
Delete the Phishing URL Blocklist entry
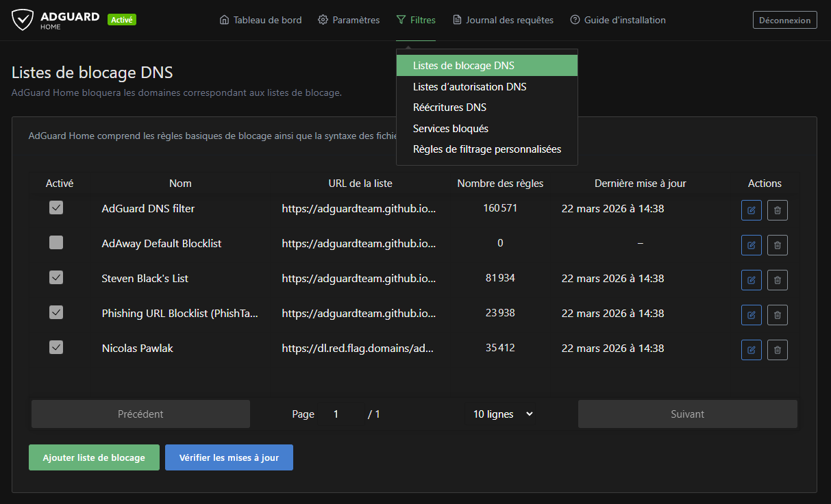pyautogui.click(x=778, y=315)
